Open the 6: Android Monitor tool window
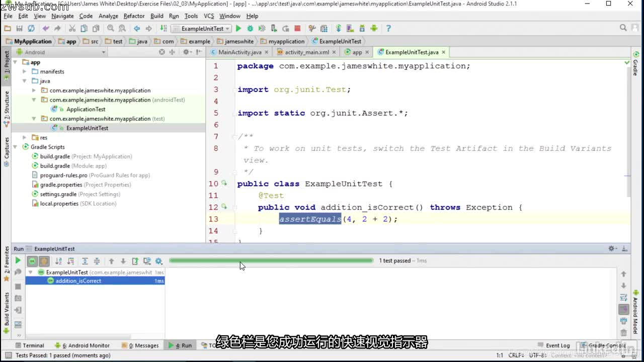The height and width of the screenshot is (362, 644). coord(83,345)
